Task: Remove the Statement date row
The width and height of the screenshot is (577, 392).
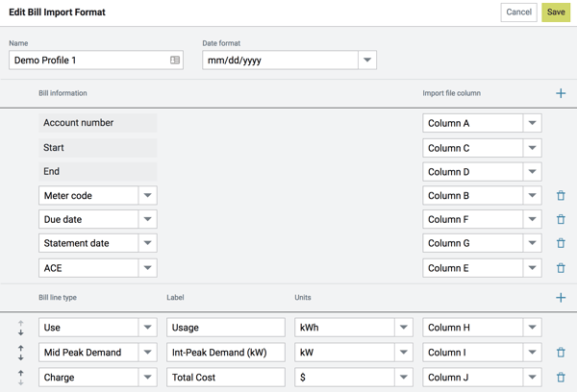Action: point(561,244)
